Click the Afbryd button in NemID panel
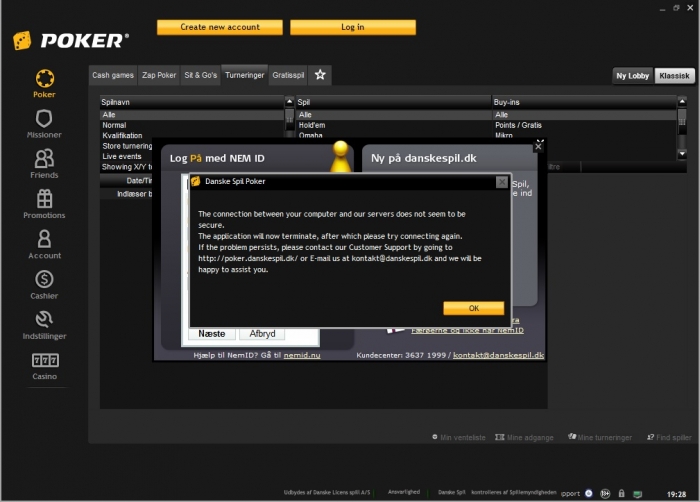The height and width of the screenshot is (502, 700). click(x=262, y=334)
